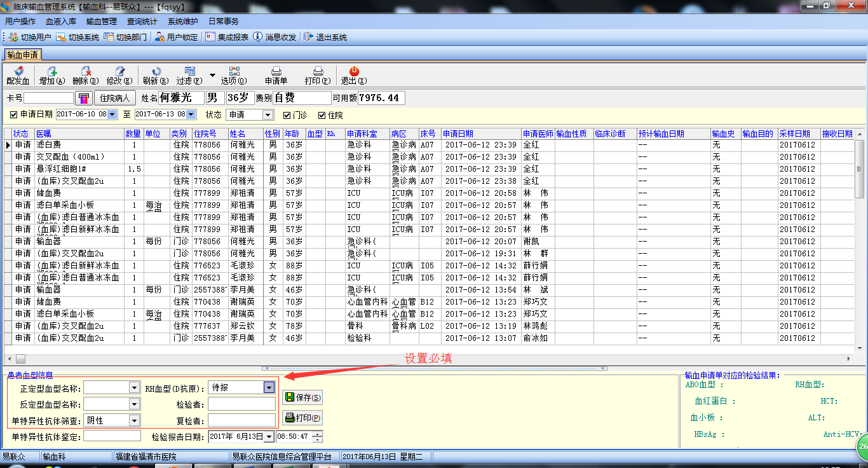Click the 俞冰如 doctor cell
Image resolution: width=868 pixels, height=468 pixels.
click(538, 338)
